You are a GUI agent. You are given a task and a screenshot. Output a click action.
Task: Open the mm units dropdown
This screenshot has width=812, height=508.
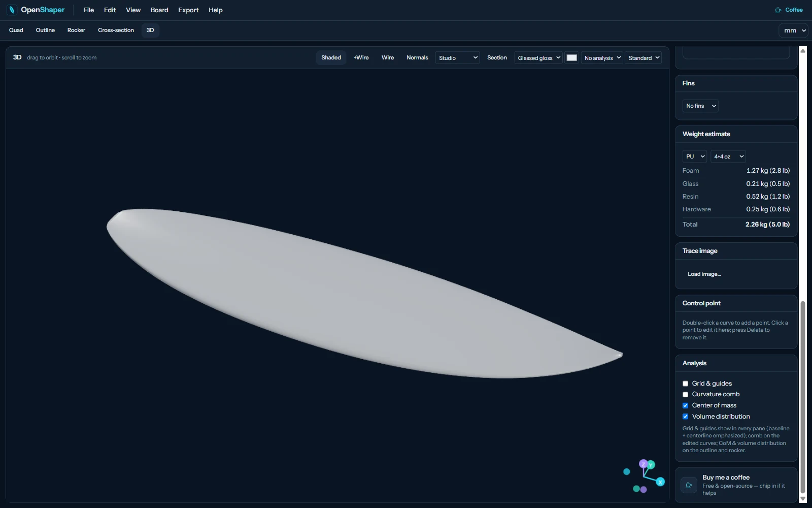(793, 30)
